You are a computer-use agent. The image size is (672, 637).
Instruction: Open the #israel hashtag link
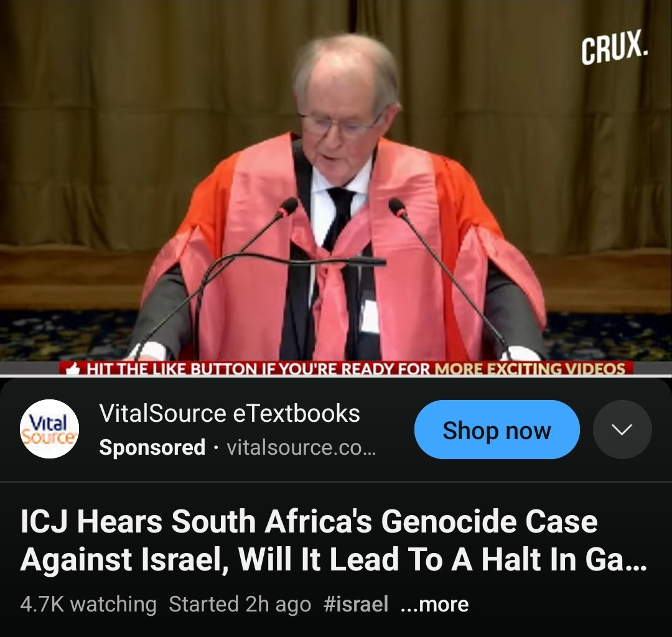click(x=356, y=604)
